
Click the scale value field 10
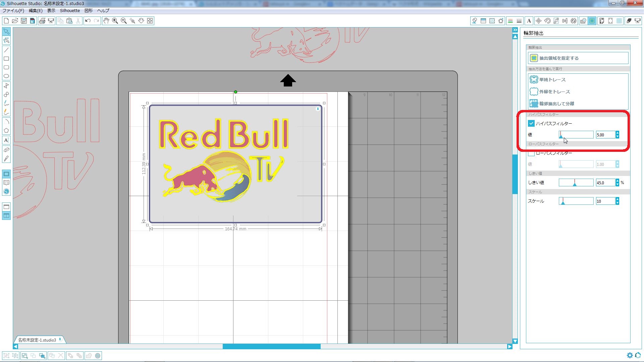click(605, 201)
